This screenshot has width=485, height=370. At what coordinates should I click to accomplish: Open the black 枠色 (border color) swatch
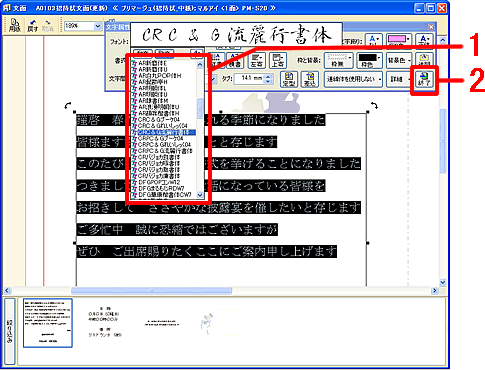pyautogui.click(x=369, y=60)
